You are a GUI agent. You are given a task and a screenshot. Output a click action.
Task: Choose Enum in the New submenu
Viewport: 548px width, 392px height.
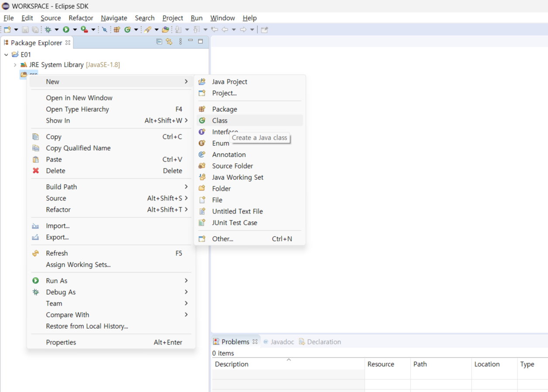pos(250,143)
